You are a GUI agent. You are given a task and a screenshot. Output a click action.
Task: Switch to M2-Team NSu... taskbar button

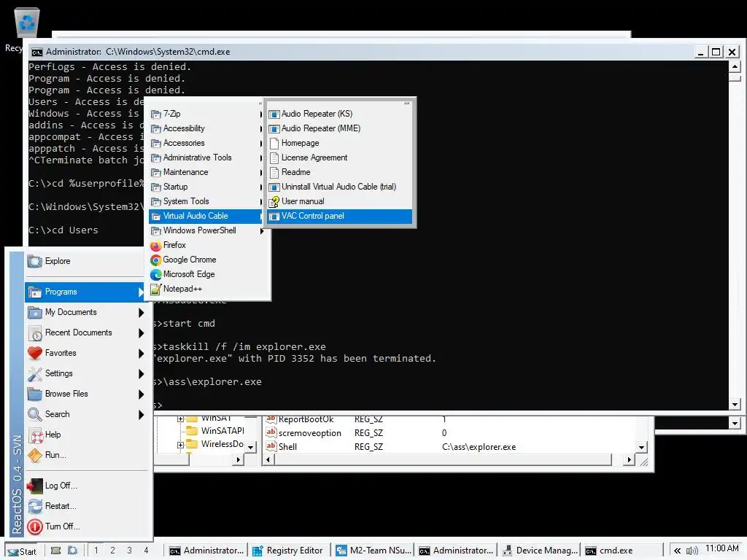(x=373, y=551)
